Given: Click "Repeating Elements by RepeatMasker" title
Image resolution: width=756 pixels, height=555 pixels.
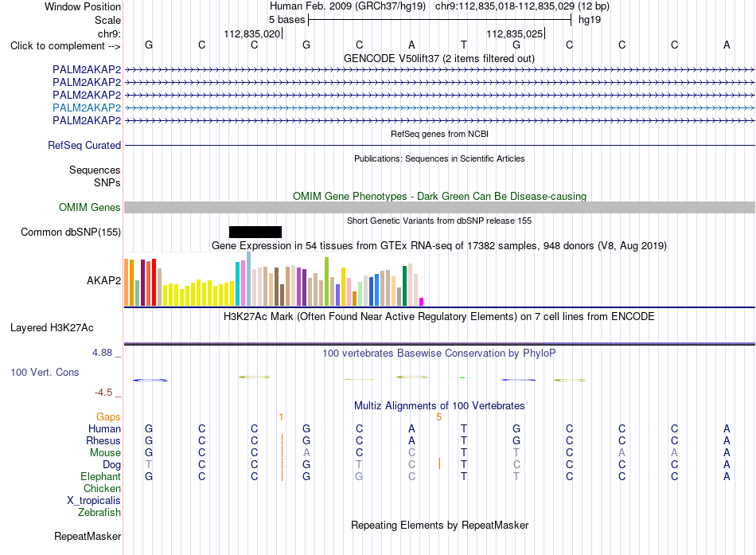Looking at the screenshot, I should [440, 525].
